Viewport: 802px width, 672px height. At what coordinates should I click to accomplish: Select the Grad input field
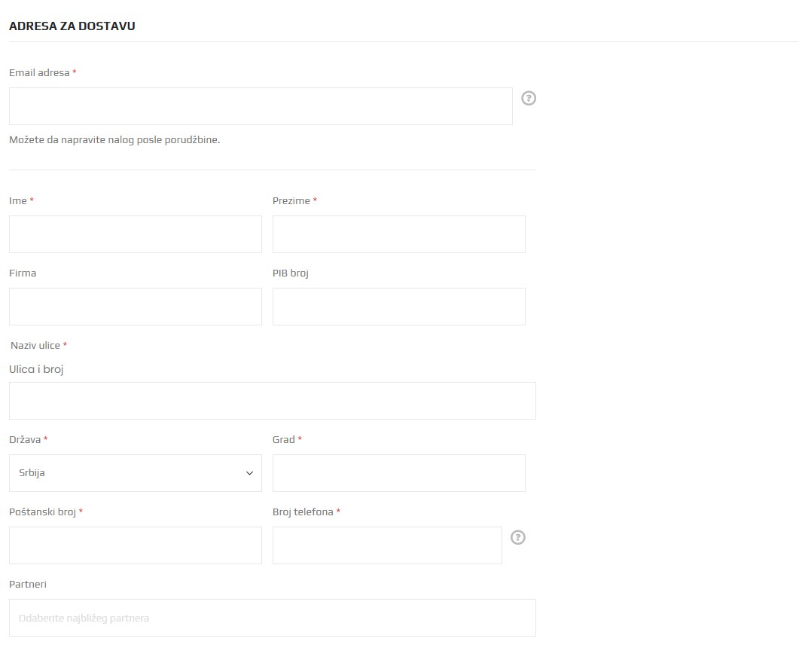(398, 473)
